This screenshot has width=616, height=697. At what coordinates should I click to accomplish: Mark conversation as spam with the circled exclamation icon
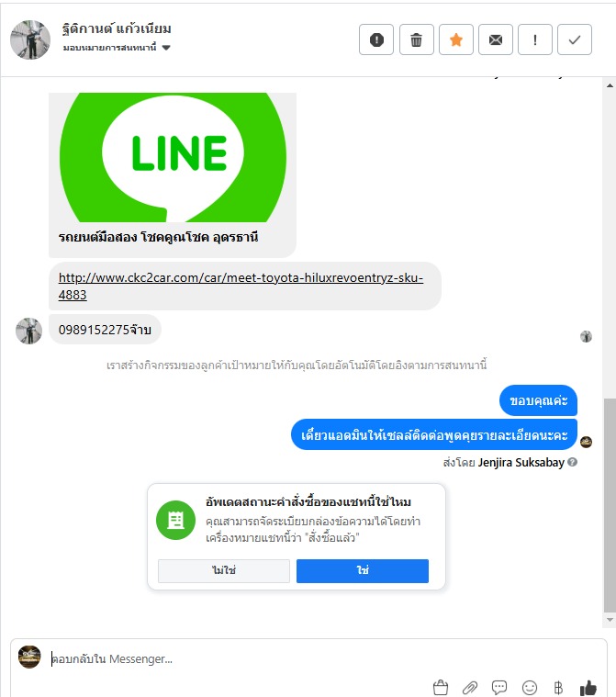[376, 39]
